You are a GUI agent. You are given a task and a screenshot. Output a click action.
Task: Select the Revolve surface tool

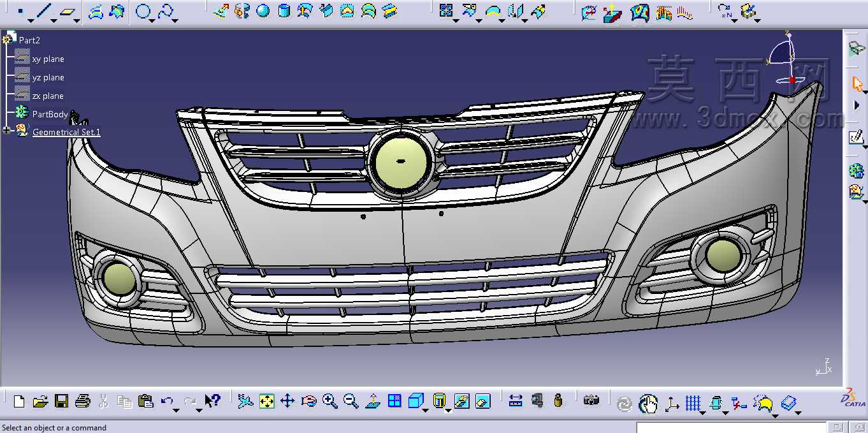[242, 11]
